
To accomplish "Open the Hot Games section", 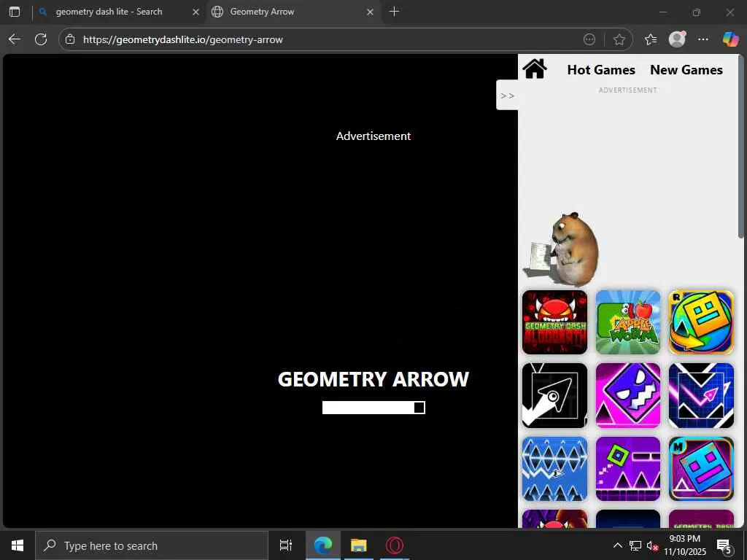I will coord(601,70).
